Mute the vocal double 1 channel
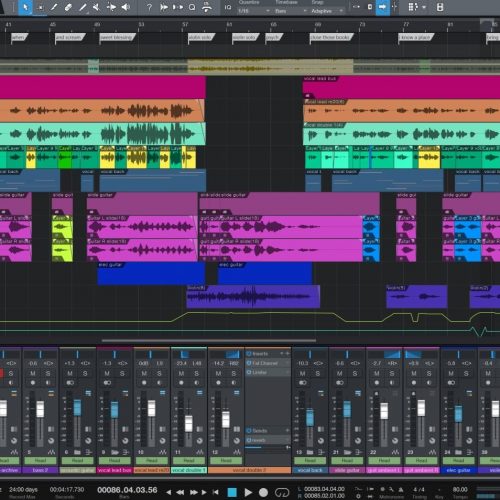The width and height of the screenshot is (500, 500). tap(181, 373)
